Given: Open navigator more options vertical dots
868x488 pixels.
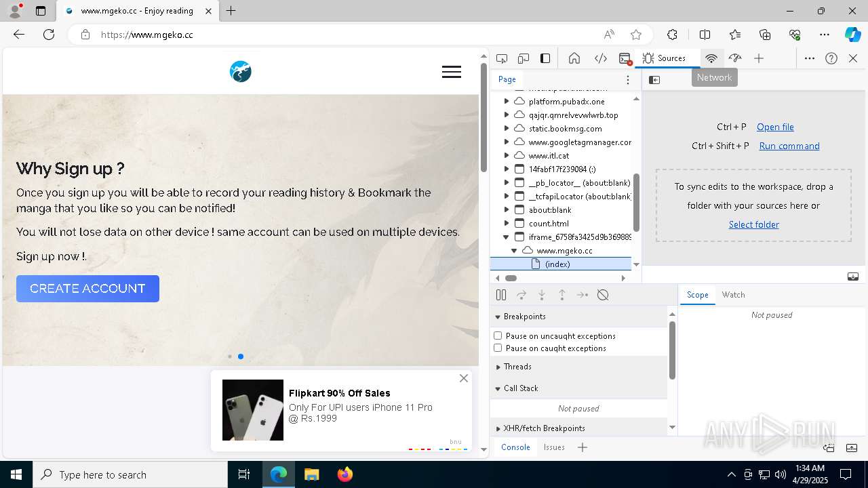Looking at the screenshot, I should [628, 80].
